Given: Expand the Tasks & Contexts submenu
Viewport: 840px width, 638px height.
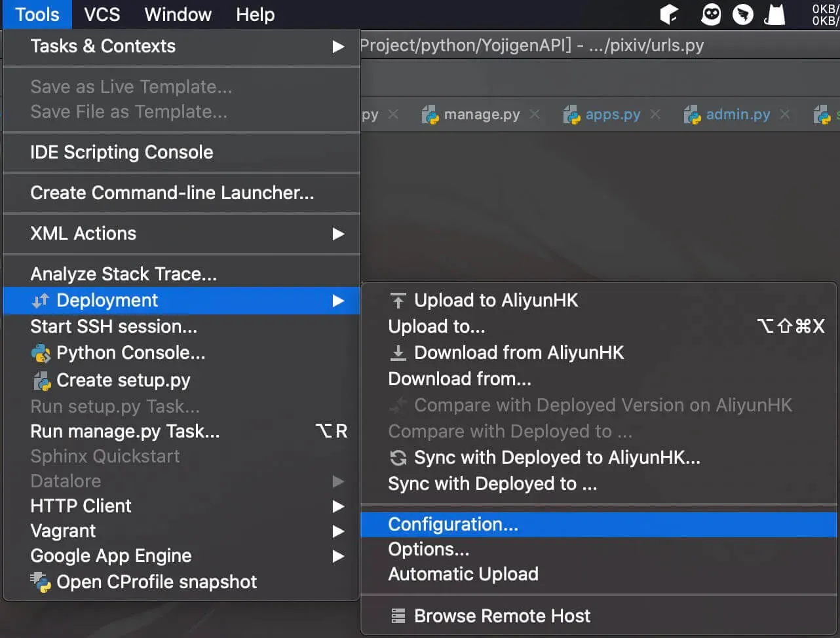Looking at the screenshot, I should [181, 47].
